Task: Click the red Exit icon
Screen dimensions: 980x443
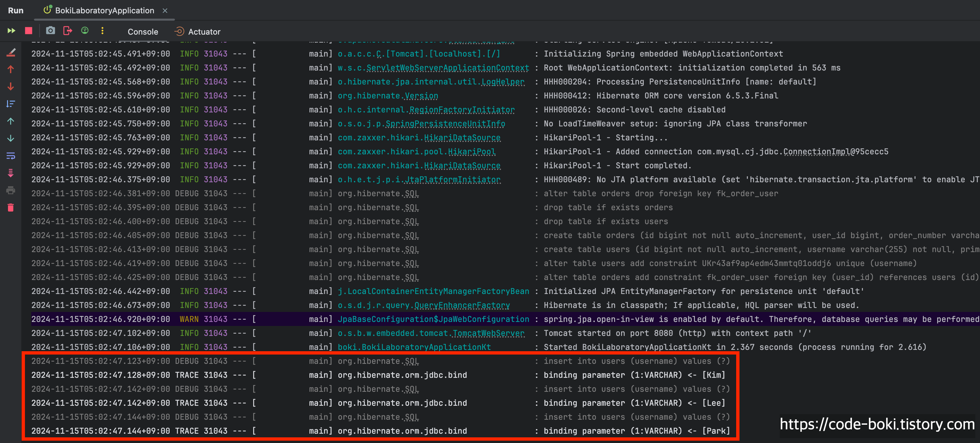Action: [68, 31]
